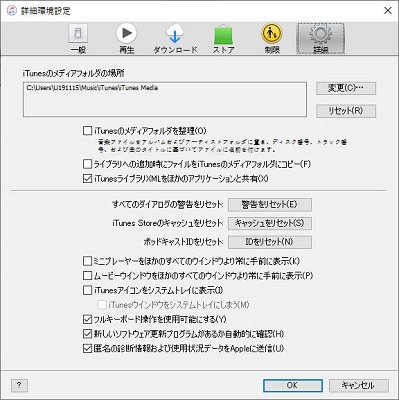Uncheck 匿名の診断情報をAppleに送信 checkbox

pyautogui.click(x=87, y=349)
